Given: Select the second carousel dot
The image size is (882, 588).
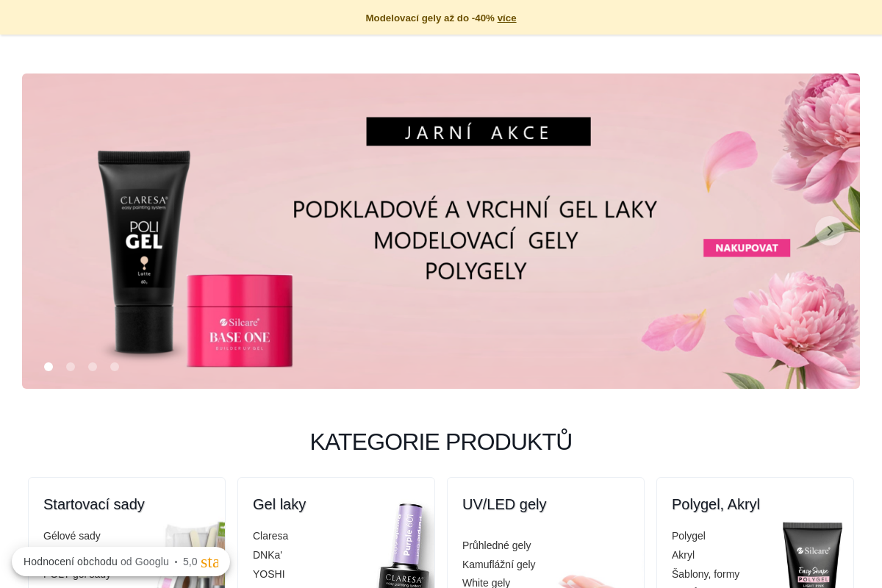Looking at the screenshot, I should click(71, 367).
